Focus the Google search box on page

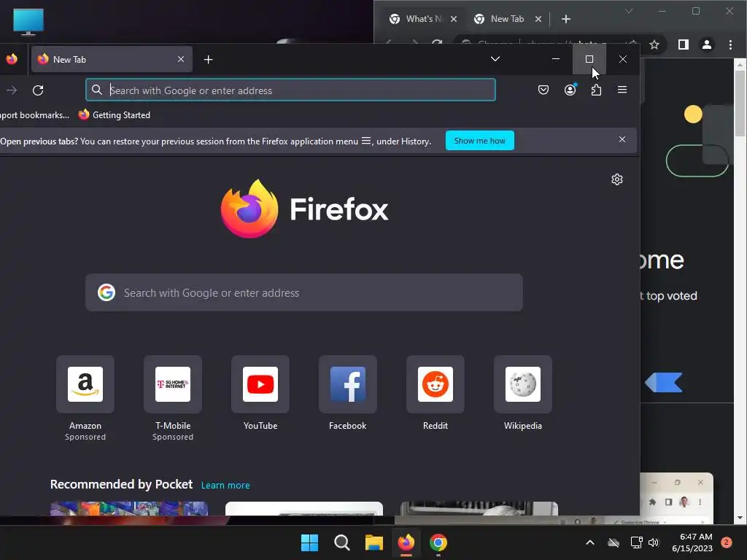pyautogui.click(x=304, y=292)
